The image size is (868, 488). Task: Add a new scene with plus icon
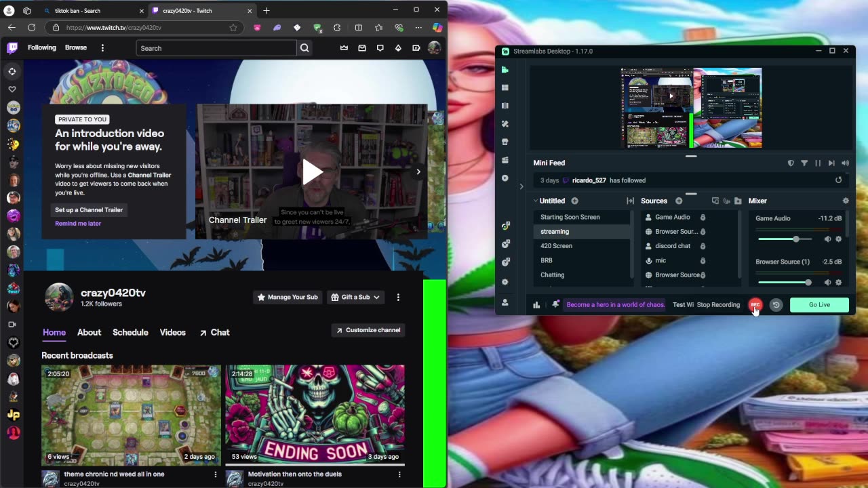click(574, 201)
